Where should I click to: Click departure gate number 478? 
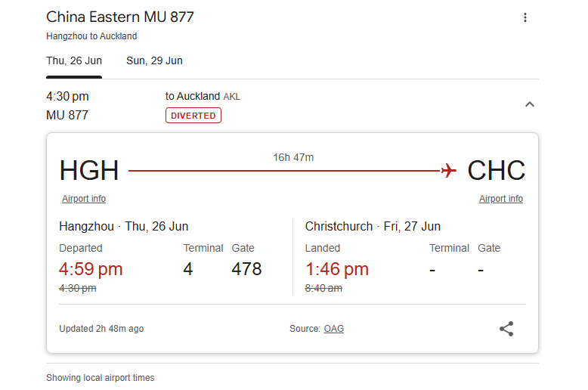coord(246,269)
